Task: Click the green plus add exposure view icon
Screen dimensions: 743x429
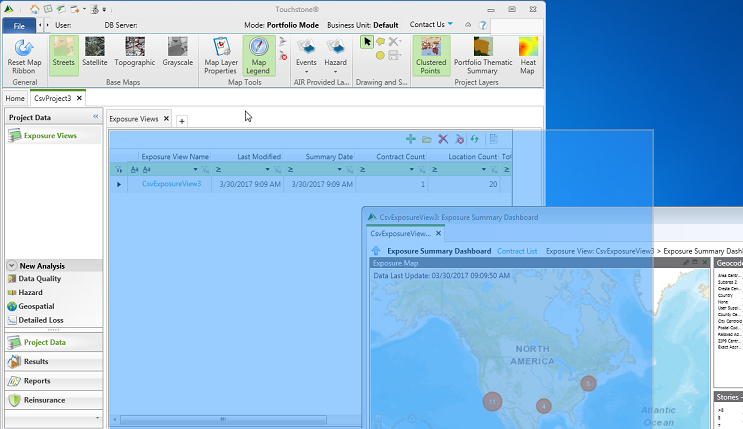Action: (x=410, y=139)
